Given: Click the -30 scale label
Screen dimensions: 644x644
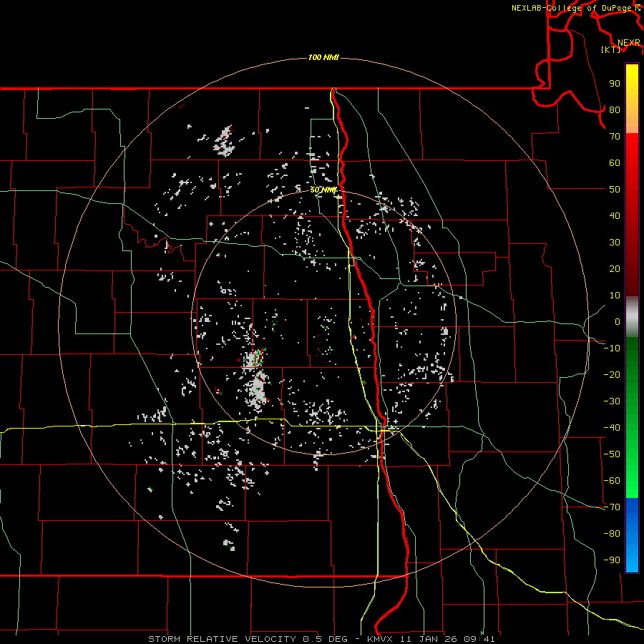Looking at the screenshot, I should point(612,401).
